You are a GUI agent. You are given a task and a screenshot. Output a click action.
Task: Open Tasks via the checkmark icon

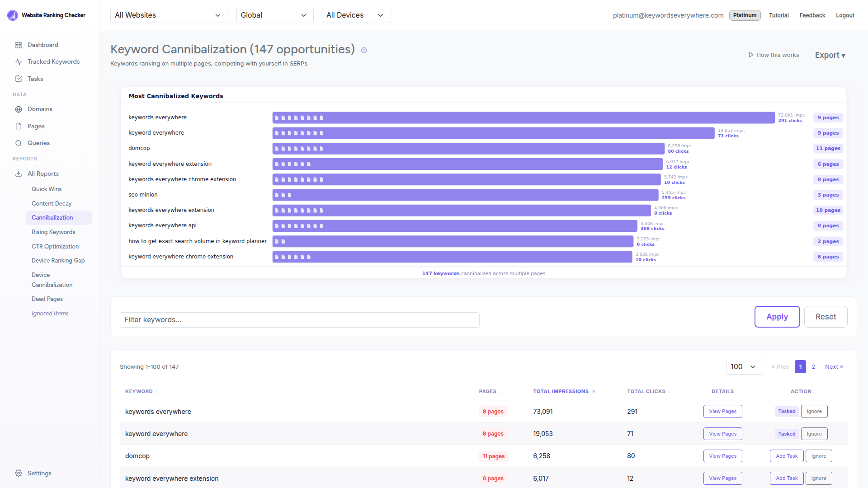19,78
